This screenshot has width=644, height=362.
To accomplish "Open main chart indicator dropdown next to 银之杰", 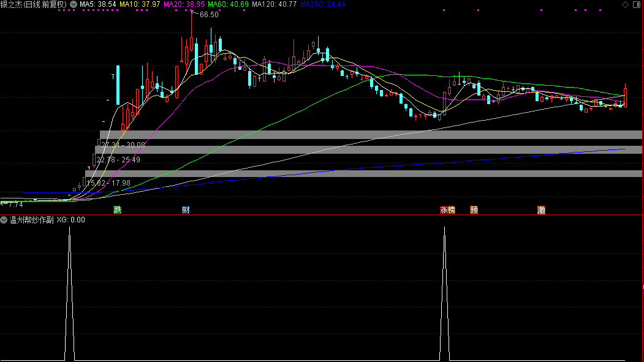I will tap(74, 4).
